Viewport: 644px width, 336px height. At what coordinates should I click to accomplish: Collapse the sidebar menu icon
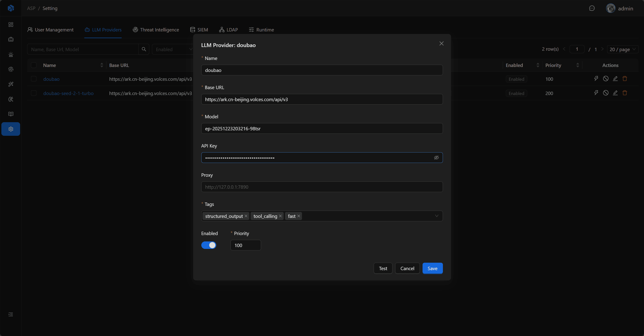(x=11, y=314)
